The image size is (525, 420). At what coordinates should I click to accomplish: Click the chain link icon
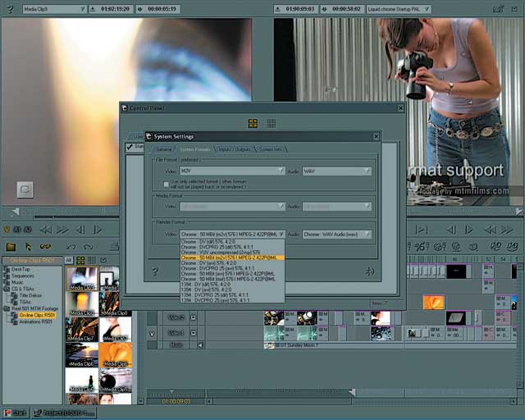(x=45, y=247)
